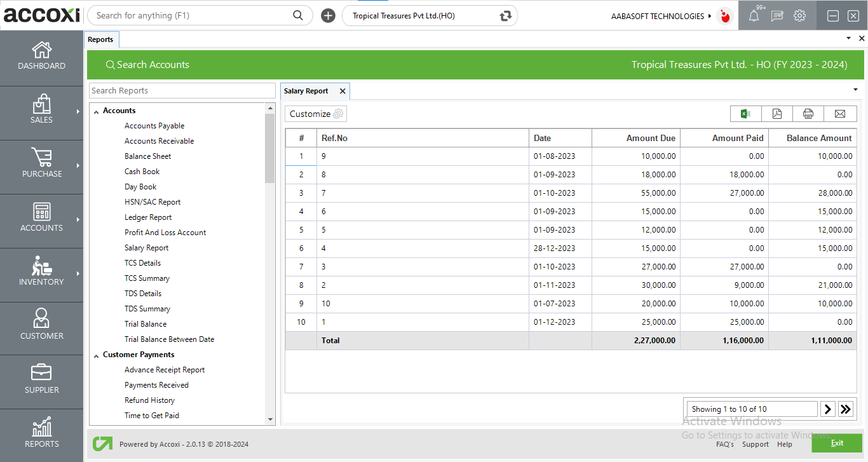Click inside the Search Reports field
868x462 pixels.
pos(182,90)
